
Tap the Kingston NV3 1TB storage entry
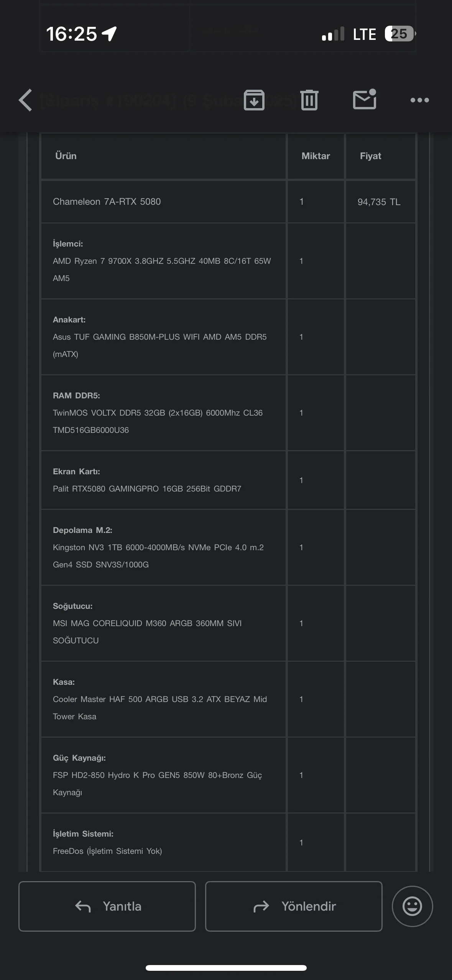[158, 548]
